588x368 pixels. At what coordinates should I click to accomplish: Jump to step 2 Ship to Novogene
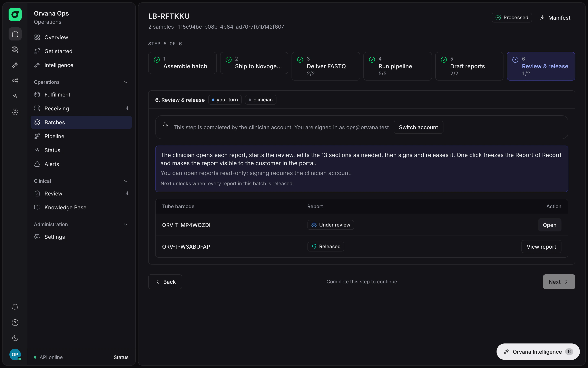254,63
